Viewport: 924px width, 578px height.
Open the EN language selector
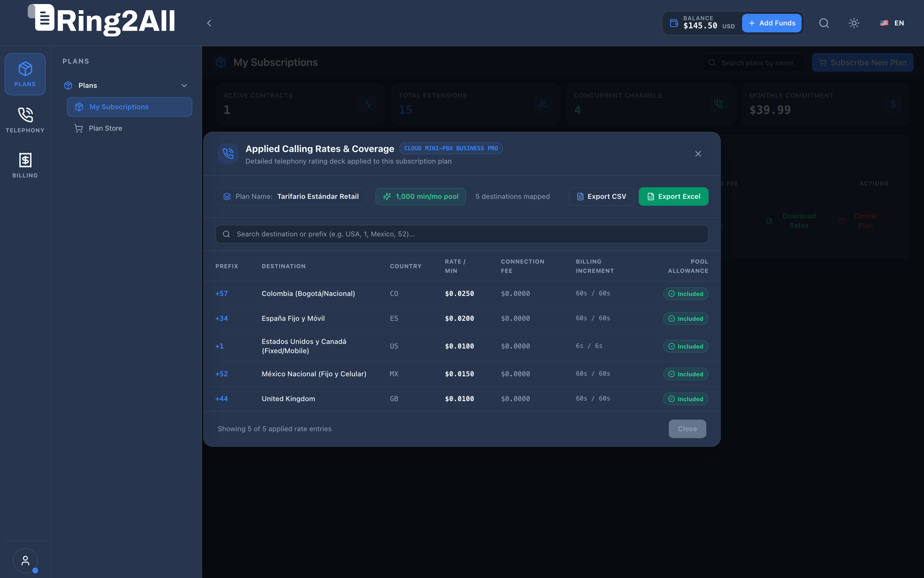point(892,23)
